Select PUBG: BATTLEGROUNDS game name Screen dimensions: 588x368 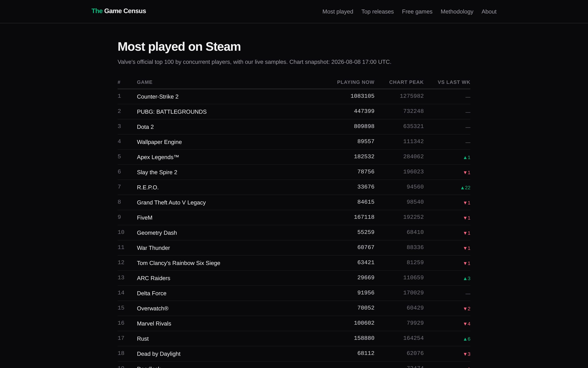coord(172,112)
